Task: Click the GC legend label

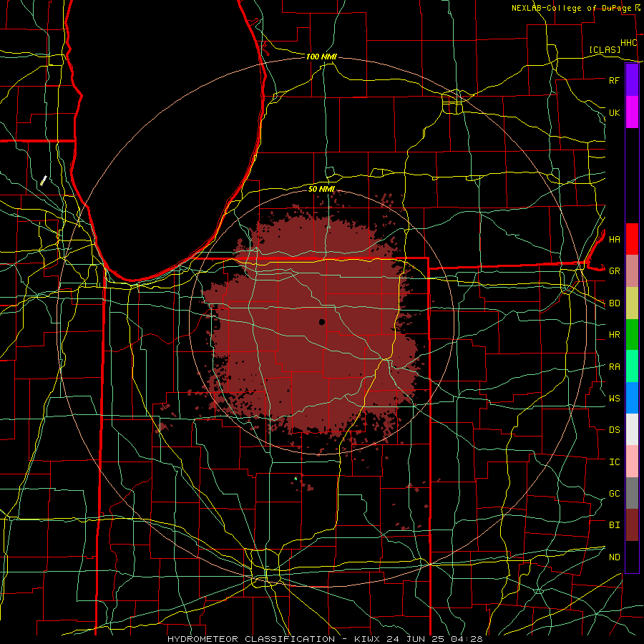Action: [x=614, y=494]
